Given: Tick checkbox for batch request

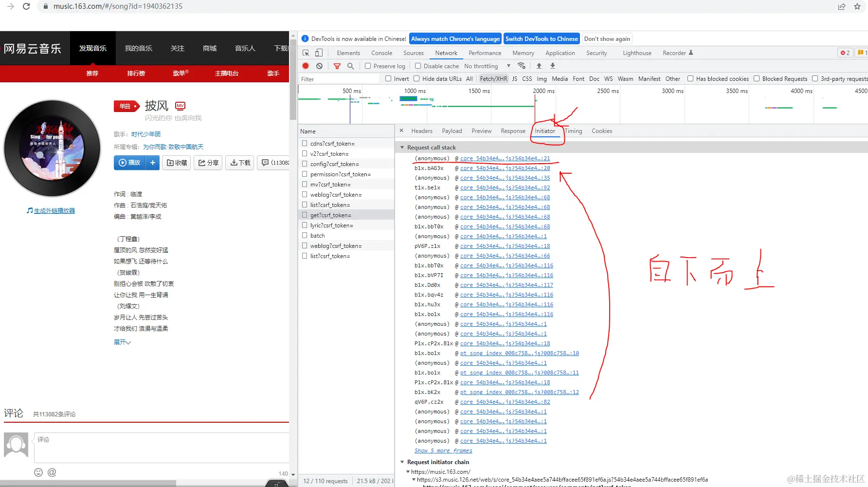Looking at the screenshot, I should (x=305, y=235).
